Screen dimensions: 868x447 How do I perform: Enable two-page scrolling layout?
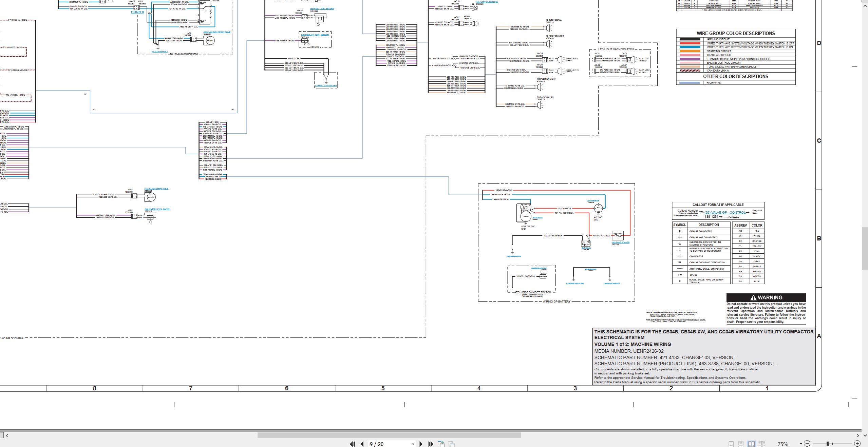pyautogui.click(x=761, y=444)
